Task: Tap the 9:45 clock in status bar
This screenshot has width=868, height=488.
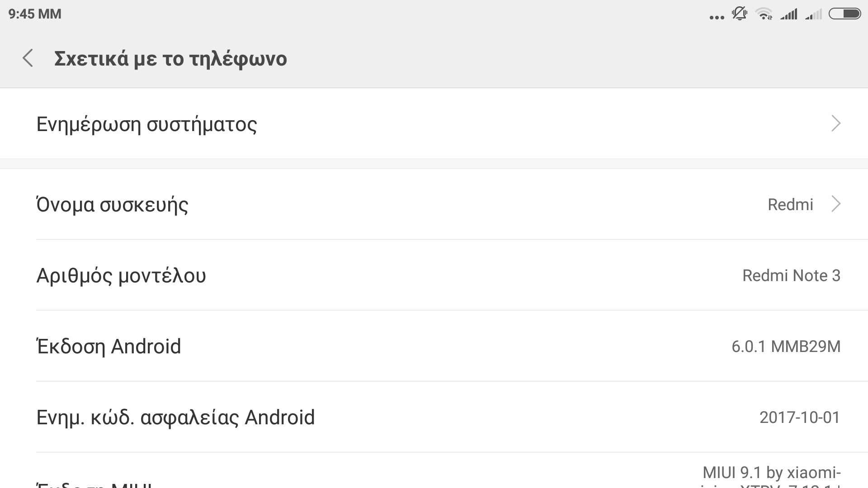Action: coord(35,14)
